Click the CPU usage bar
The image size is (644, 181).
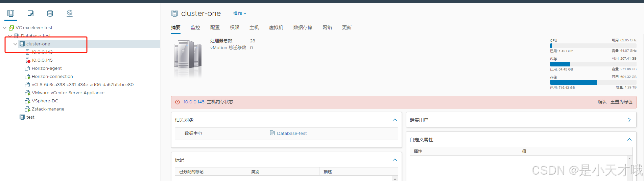pos(593,46)
